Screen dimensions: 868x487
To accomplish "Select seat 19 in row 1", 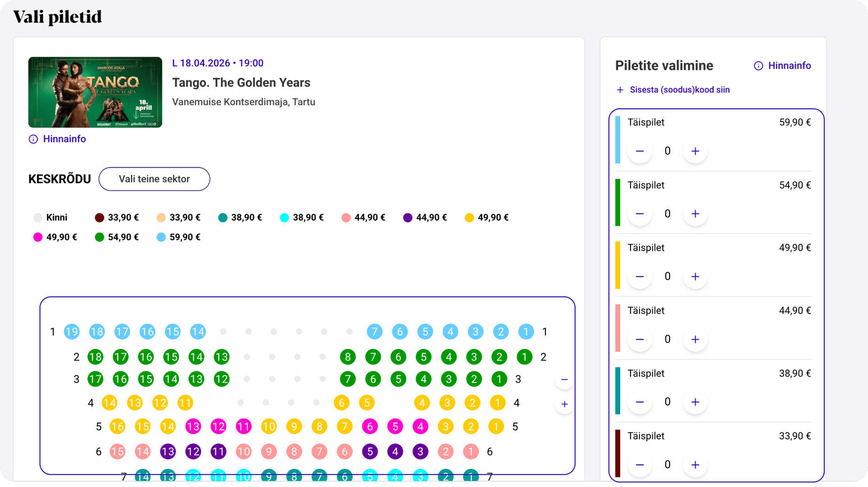I will coord(71,332).
